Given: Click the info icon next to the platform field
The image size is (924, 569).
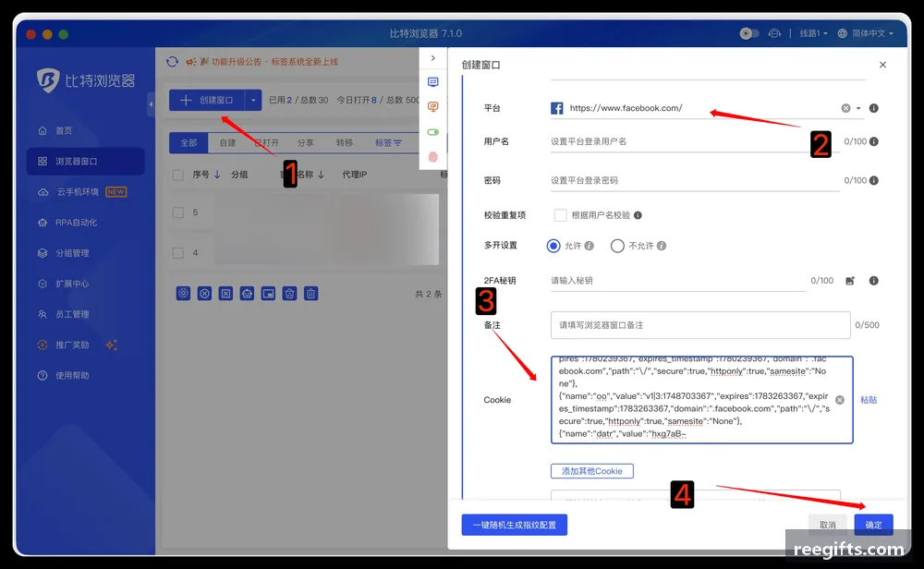Looking at the screenshot, I should click(x=874, y=108).
